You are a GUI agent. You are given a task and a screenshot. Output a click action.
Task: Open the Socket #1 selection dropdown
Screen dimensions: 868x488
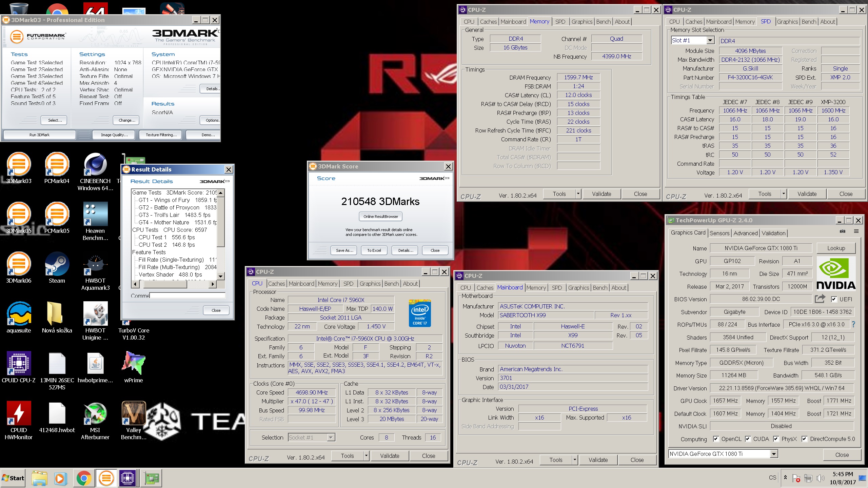pos(331,438)
